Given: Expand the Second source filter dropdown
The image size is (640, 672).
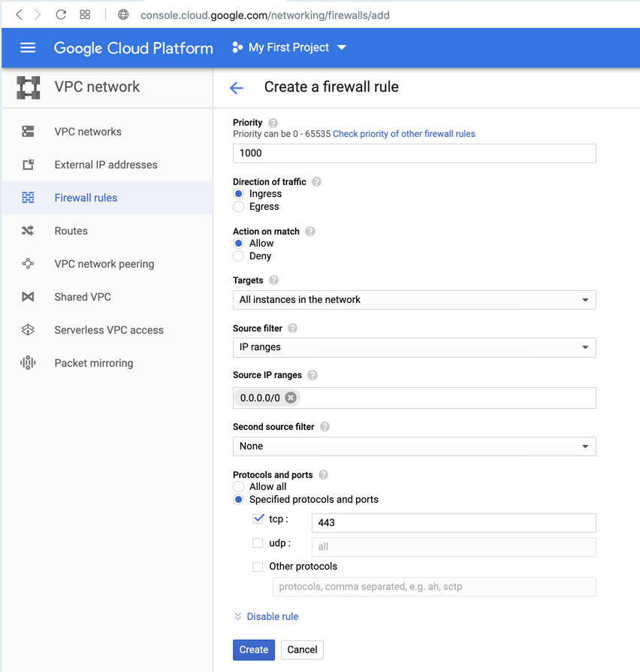Looking at the screenshot, I should click(x=414, y=446).
